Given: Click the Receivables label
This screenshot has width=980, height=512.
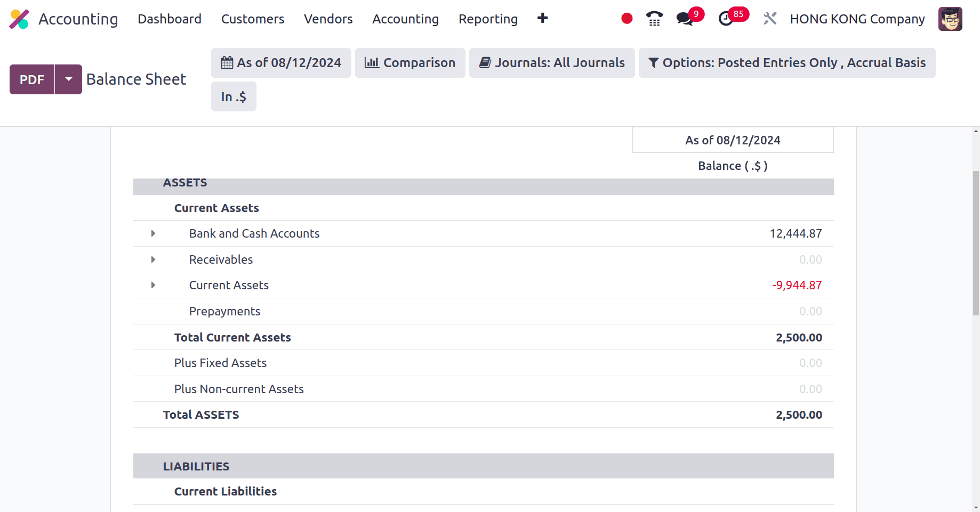Looking at the screenshot, I should (x=221, y=259).
